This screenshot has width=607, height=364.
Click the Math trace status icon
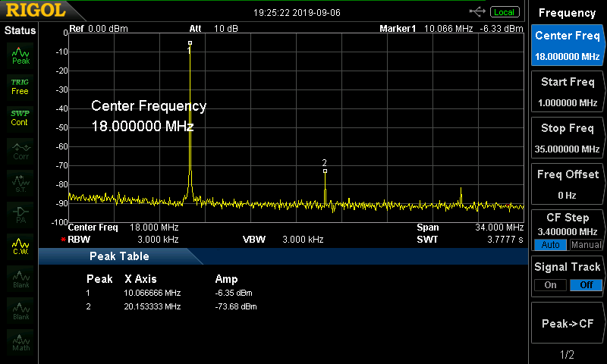[x=20, y=341]
